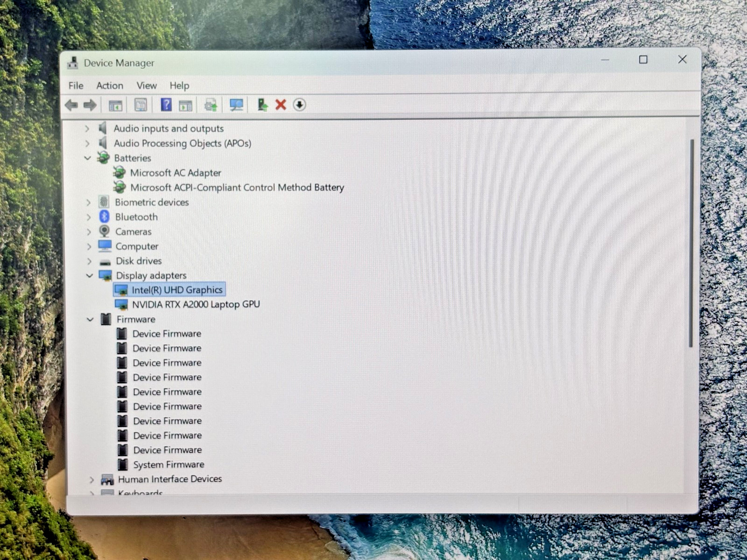Toggle the Show/Hide Action Pane toolbar icon
This screenshot has height=560, width=747.
(x=185, y=105)
